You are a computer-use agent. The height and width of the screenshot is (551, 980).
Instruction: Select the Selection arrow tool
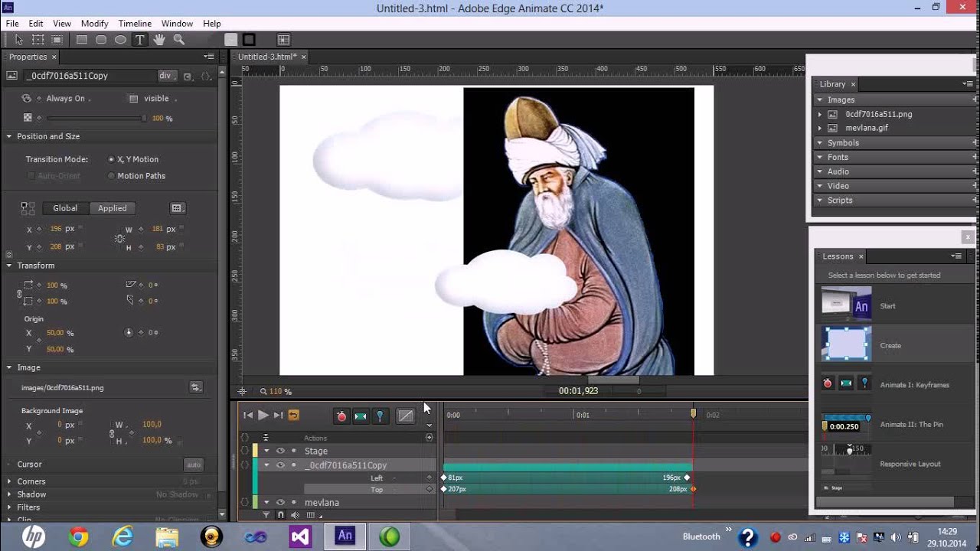click(x=18, y=40)
